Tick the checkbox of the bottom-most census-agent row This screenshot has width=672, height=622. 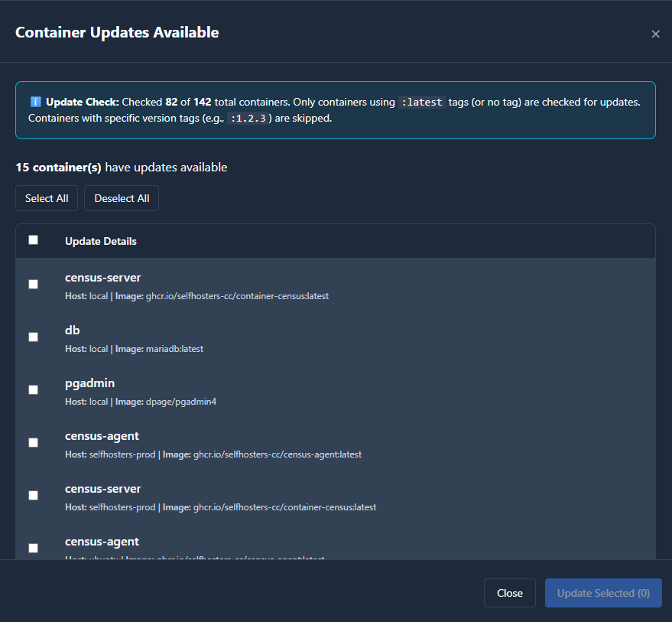(x=33, y=548)
